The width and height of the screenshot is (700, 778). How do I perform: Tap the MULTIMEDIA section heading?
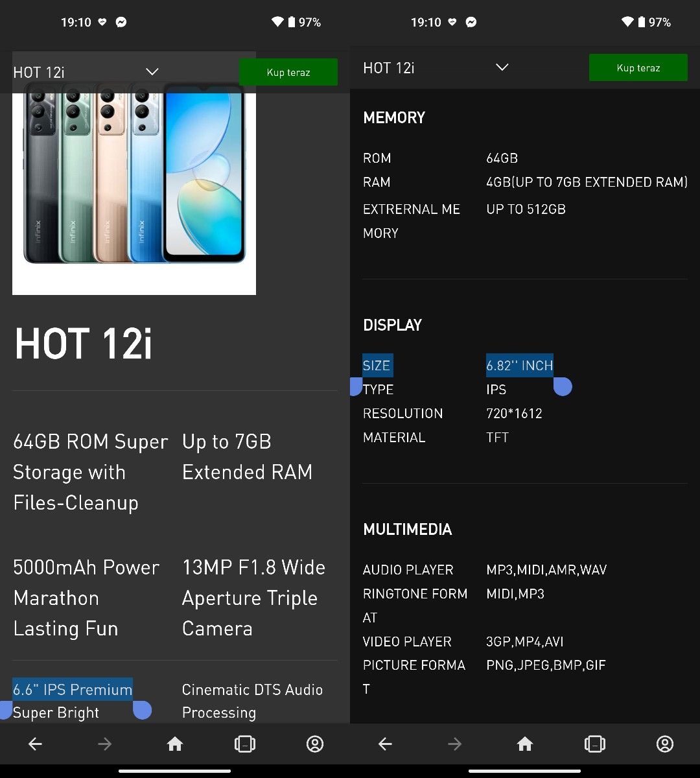pyautogui.click(x=407, y=529)
